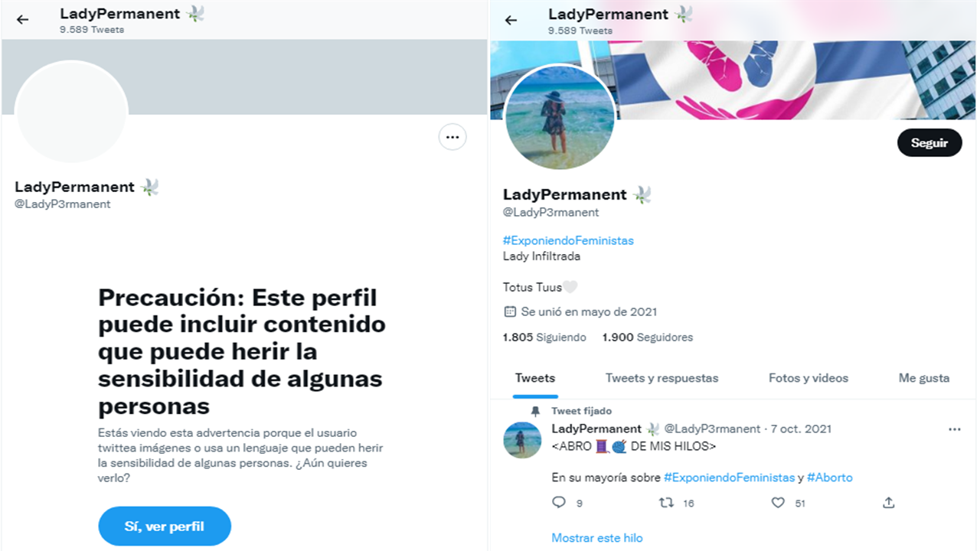
Task: Go back using right panel arrow
Action: 511,20
